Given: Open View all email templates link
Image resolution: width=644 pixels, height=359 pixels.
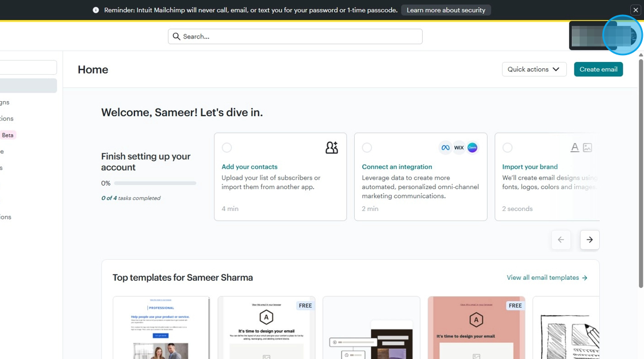Looking at the screenshot, I should (x=547, y=278).
